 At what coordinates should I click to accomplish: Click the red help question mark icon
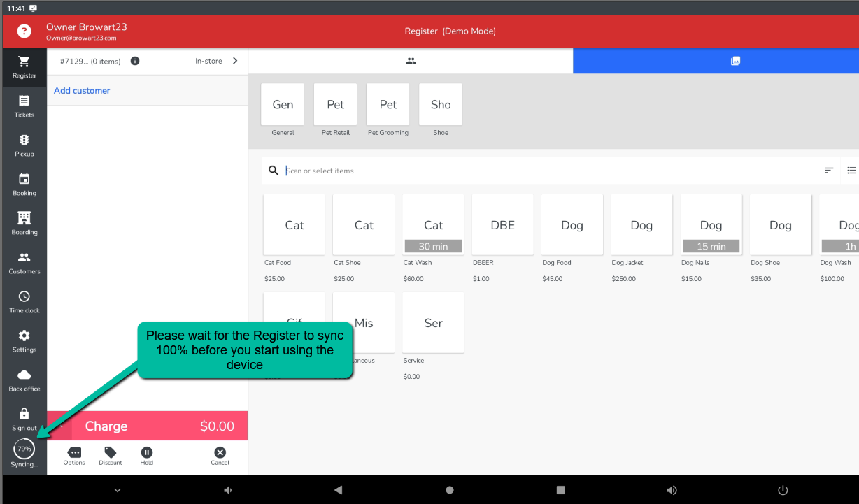click(24, 31)
